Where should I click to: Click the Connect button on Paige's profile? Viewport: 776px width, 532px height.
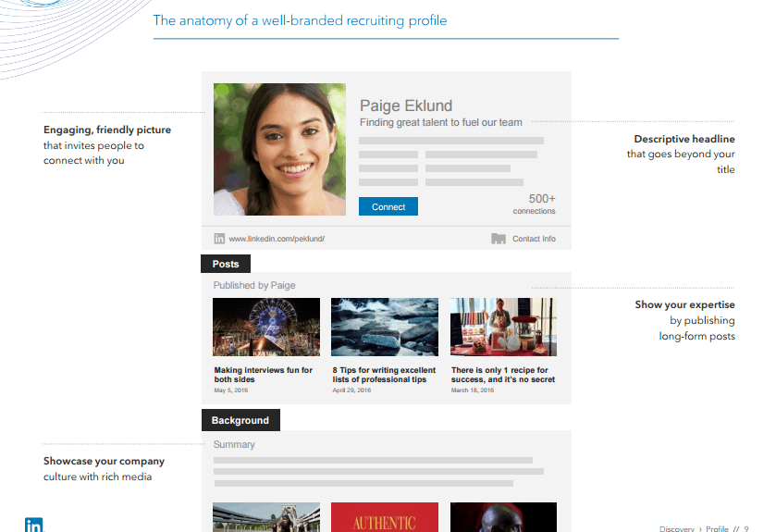tap(388, 207)
